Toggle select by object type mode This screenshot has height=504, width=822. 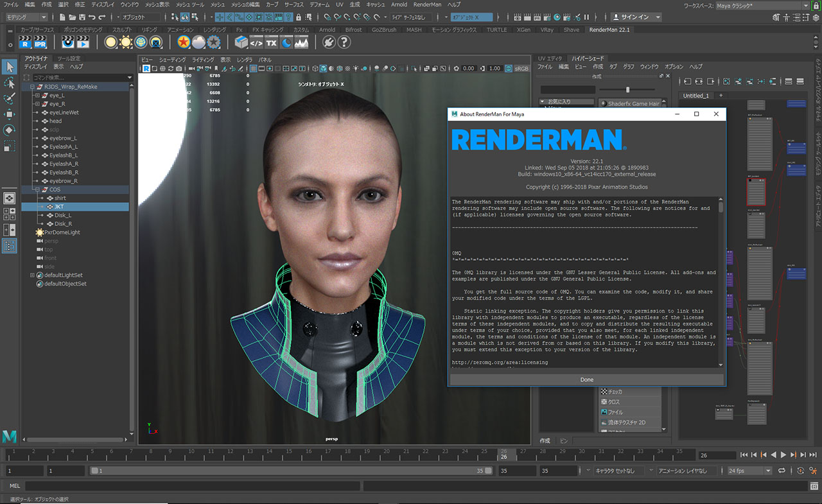pyautogui.click(x=185, y=17)
